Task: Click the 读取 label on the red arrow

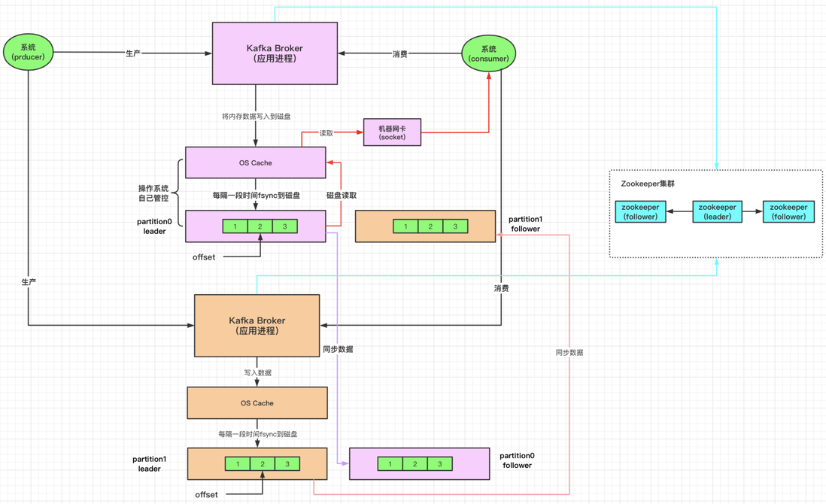Action: (326, 133)
